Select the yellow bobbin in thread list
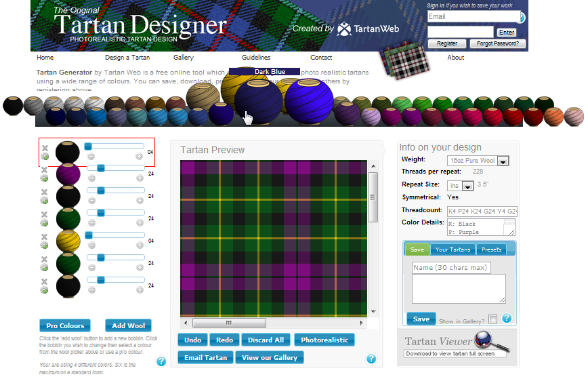588x379 pixels. tap(68, 241)
